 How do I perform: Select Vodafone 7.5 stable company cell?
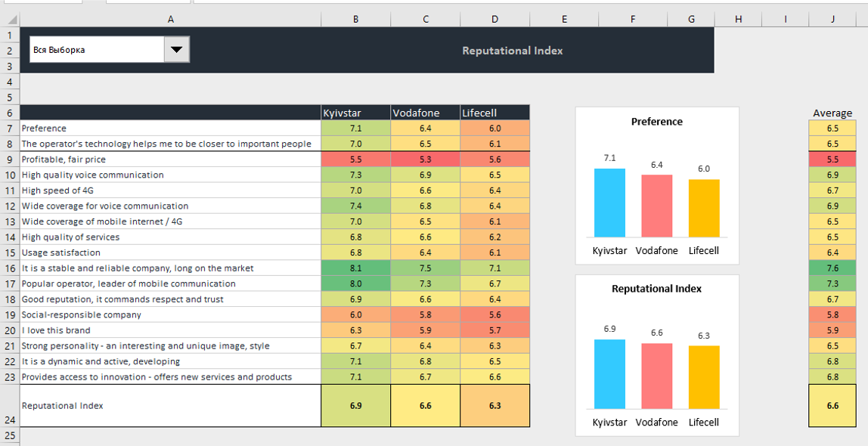[425, 268]
